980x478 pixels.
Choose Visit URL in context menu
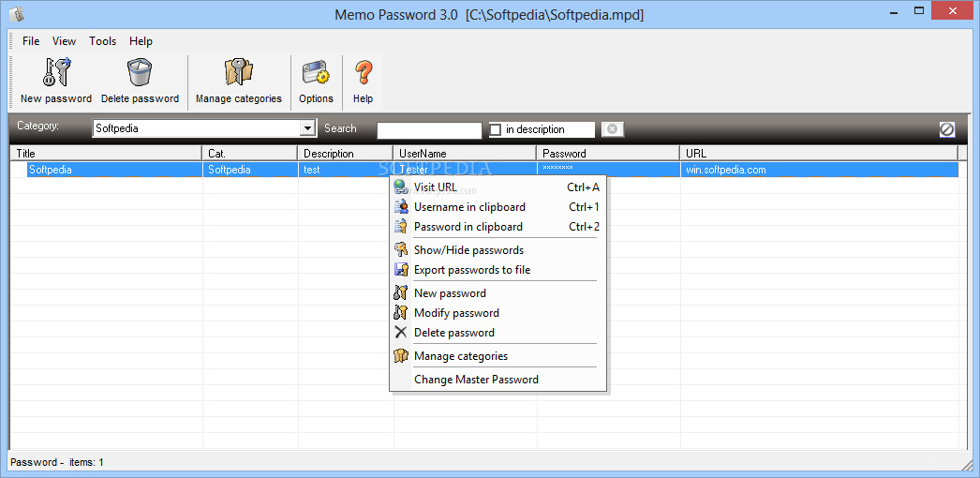[x=497, y=187]
